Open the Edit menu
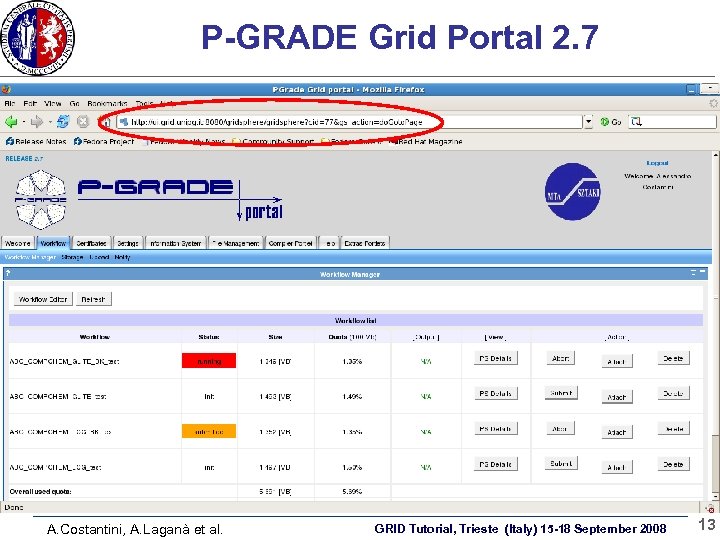The width and height of the screenshot is (720, 540). point(30,104)
